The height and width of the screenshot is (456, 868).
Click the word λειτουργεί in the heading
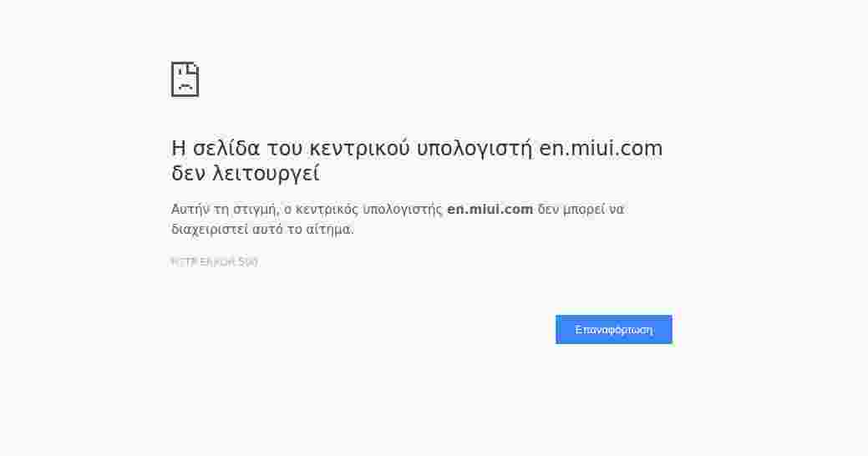tap(266, 175)
